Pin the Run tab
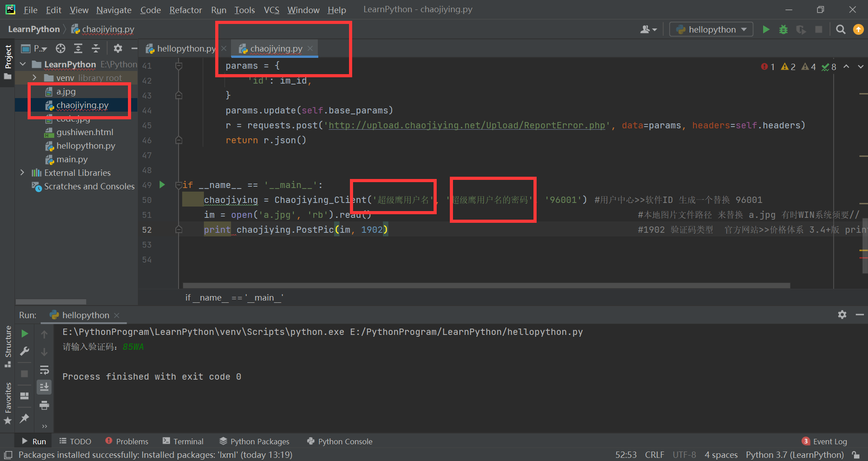The image size is (868, 461). pos(25,418)
